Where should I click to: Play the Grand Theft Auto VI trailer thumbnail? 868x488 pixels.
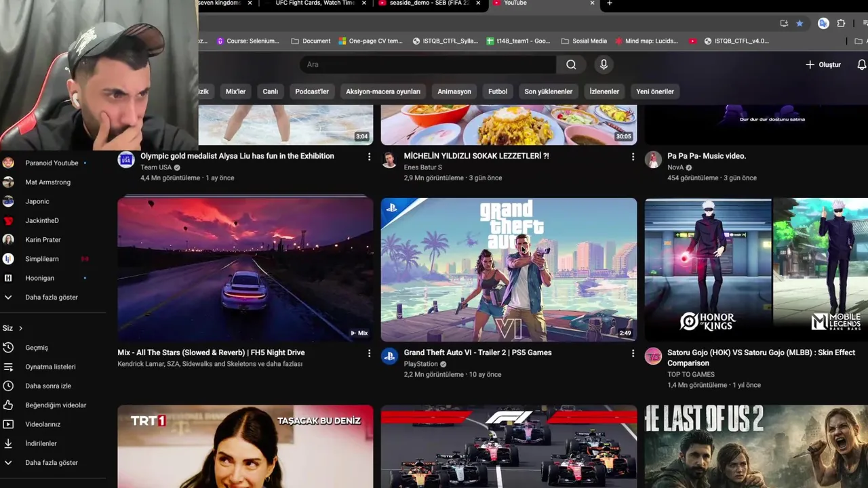tap(509, 270)
